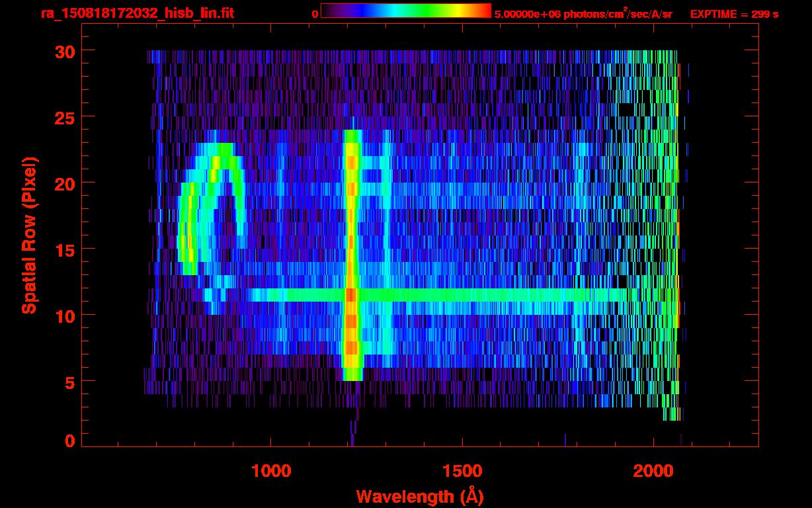Click the x-axis tick label 1500
This screenshot has width=812, height=508.
coord(462,471)
